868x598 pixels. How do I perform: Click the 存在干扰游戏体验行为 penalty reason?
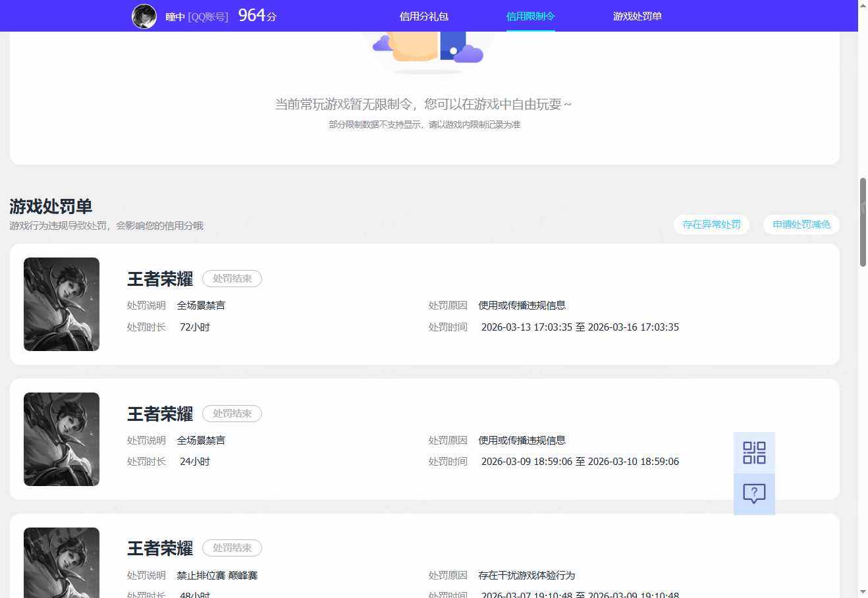click(x=527, y=576)
